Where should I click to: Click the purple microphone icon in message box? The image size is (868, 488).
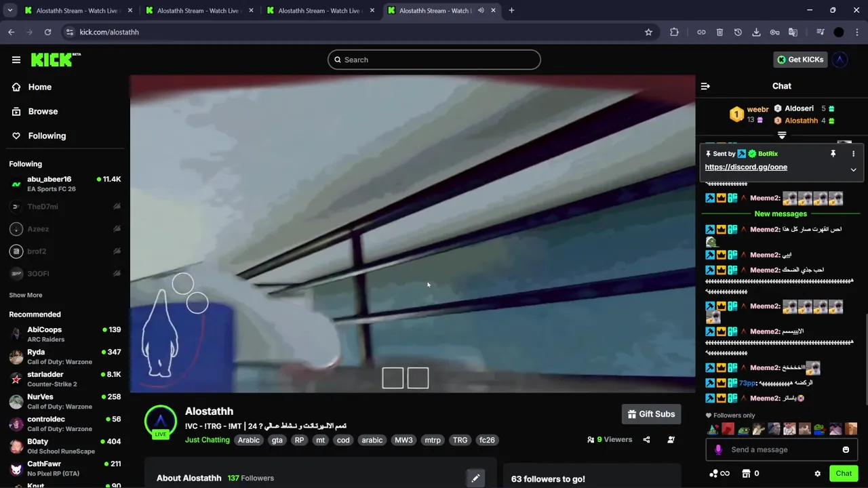[718, 449]
